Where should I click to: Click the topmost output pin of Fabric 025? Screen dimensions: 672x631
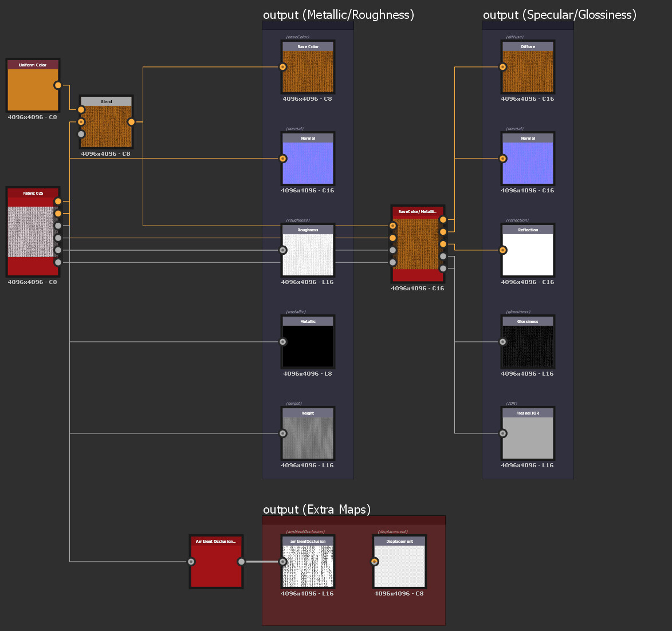pos(58,202)
